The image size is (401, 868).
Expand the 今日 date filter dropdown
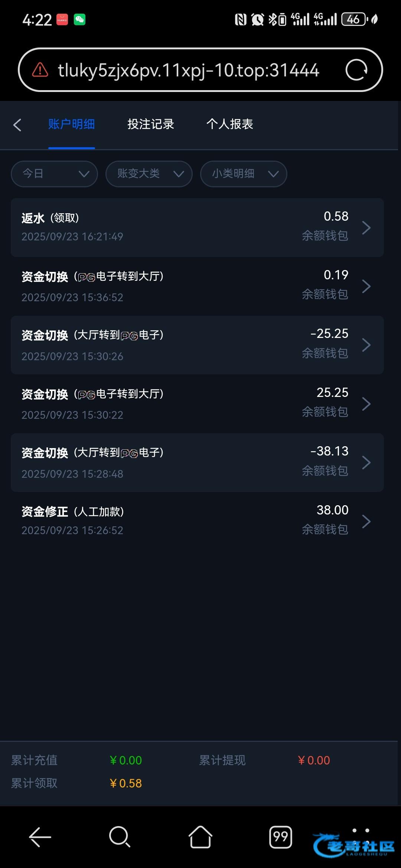tap(54, 174)
